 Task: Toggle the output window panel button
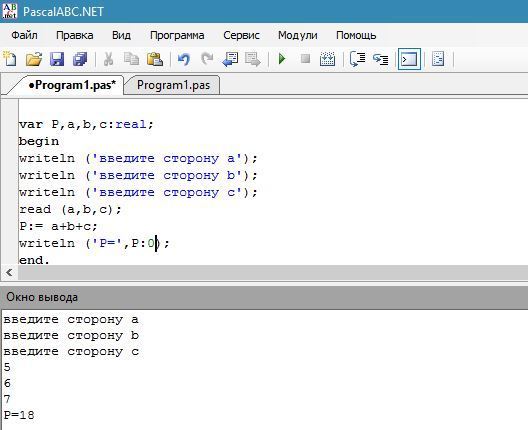[409, 59]
